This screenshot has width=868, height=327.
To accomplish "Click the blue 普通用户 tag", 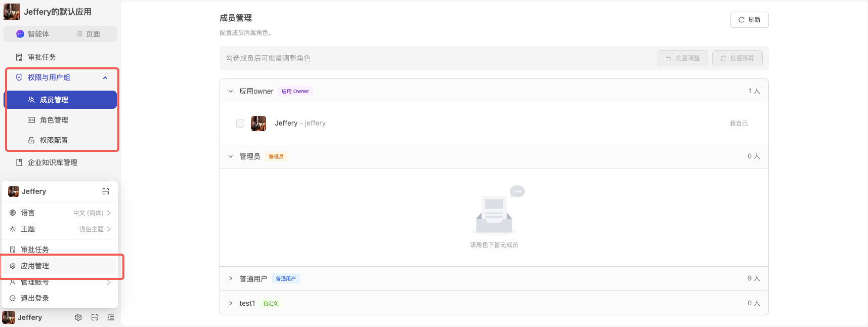I will [x=286, y=279].
